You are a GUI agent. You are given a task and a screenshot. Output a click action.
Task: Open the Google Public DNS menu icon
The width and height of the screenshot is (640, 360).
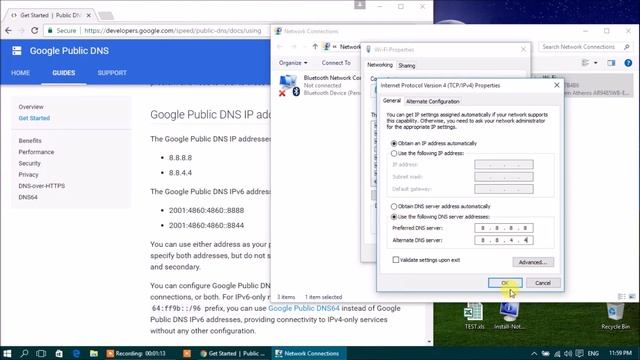tap(17, 51)
